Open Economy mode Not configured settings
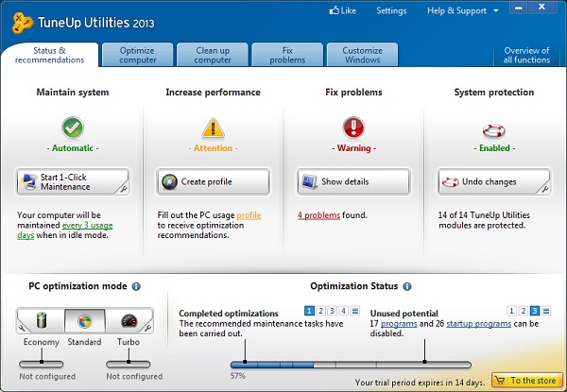Screen dimensions: 567x392 point(41,363)
